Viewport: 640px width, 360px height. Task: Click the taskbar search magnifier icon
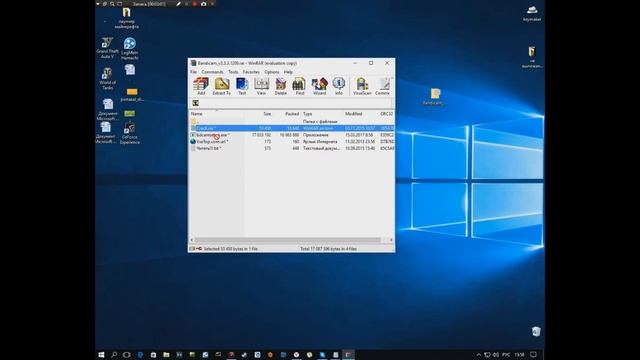[x=114, y=355]
